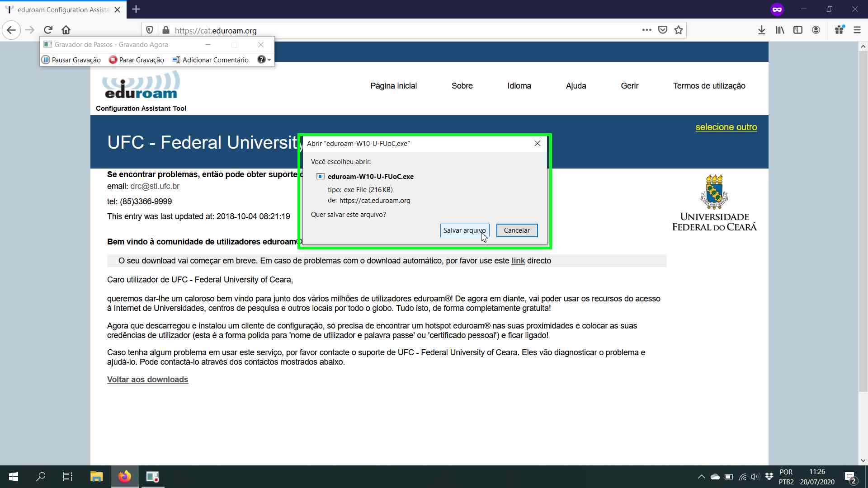Click the Salvar arquivo button

coord(465,230)
